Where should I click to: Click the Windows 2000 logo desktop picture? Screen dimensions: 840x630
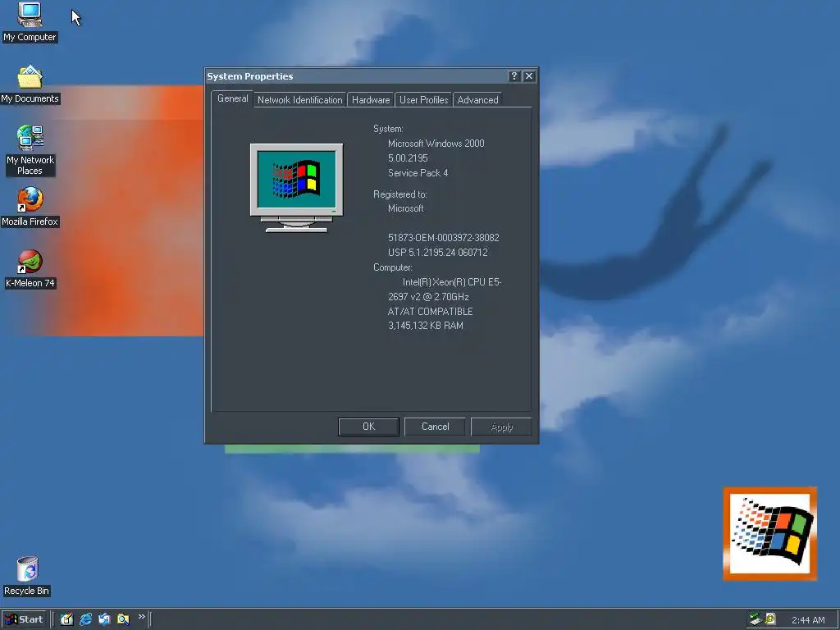(x=769, y=533)
